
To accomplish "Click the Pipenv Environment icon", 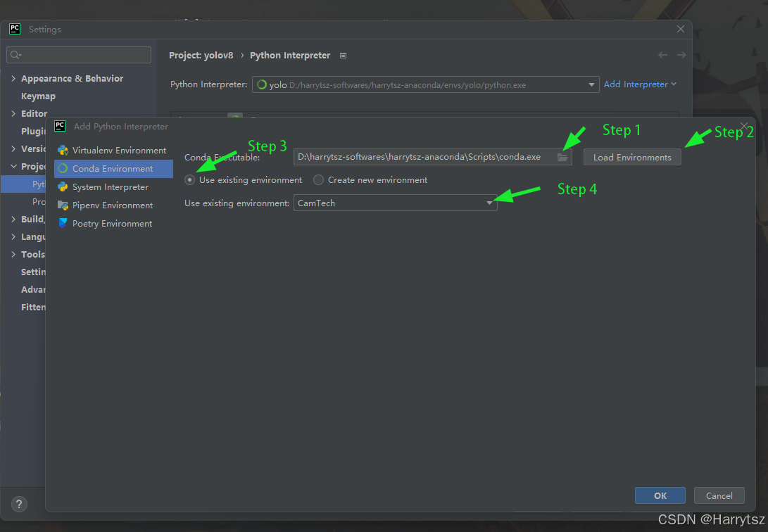I will [x=63, y=205].
